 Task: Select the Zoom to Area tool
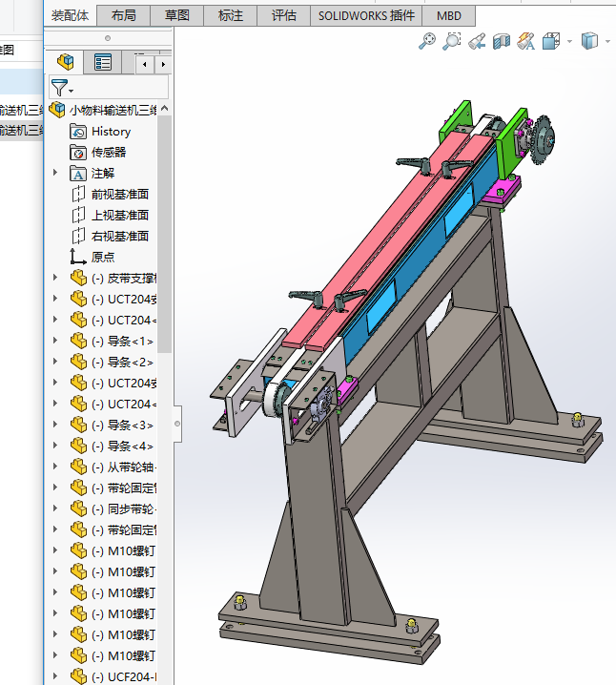click(x=452, y=42)
